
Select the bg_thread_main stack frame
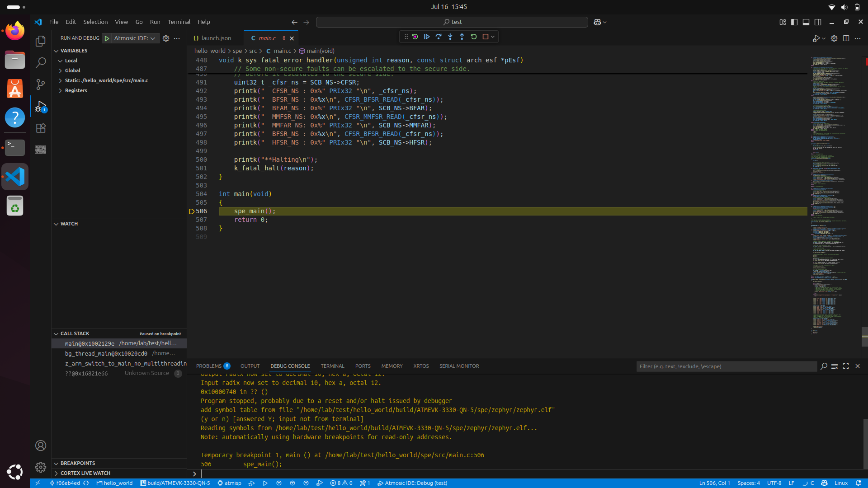click(119, 353)
